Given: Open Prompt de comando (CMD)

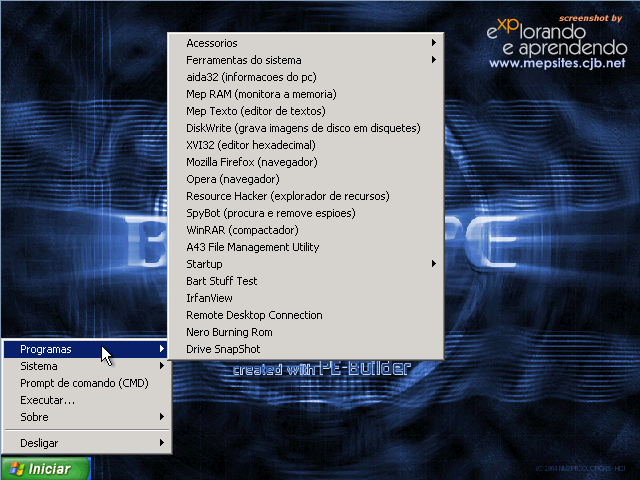Looking at the screenshot, I should point(87,383).
